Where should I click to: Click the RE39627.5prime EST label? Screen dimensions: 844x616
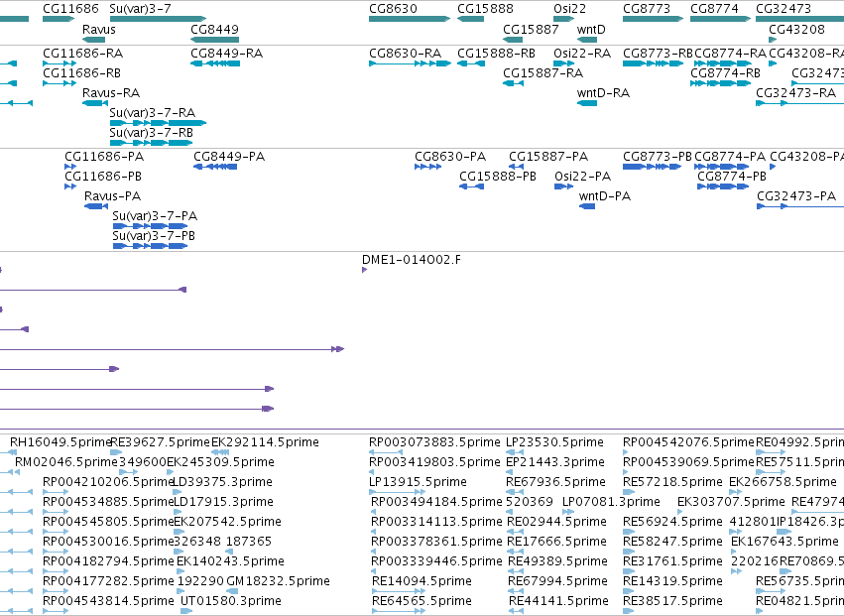[161, 442]
